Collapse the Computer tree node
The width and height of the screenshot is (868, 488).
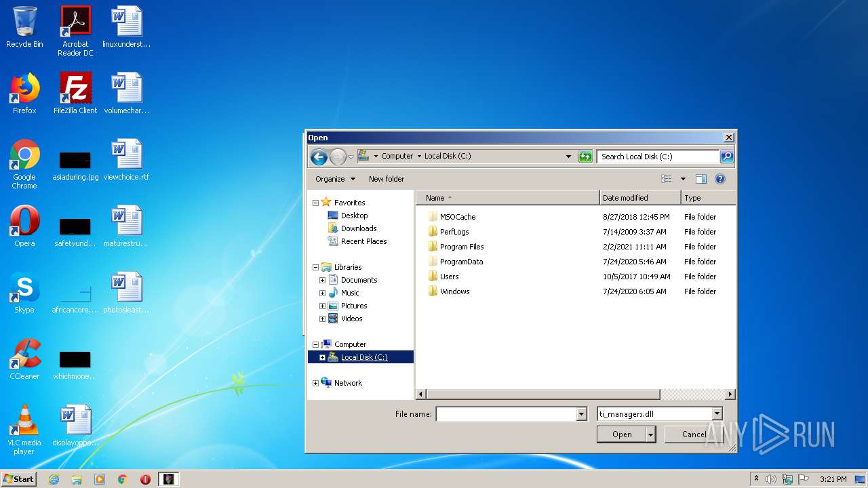pyautogui.click(x=315, y=344)
